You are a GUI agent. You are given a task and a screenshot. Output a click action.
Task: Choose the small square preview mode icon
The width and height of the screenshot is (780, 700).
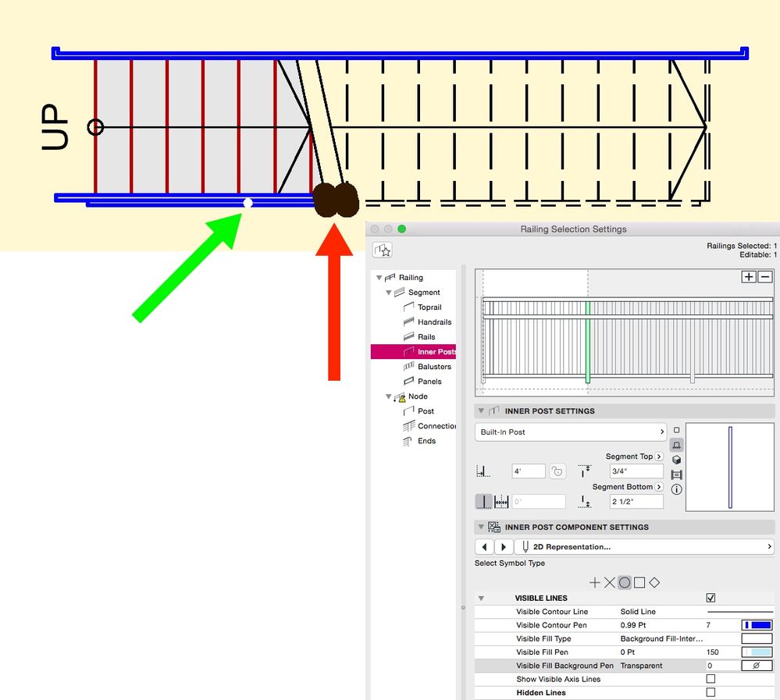click(676, 430)
